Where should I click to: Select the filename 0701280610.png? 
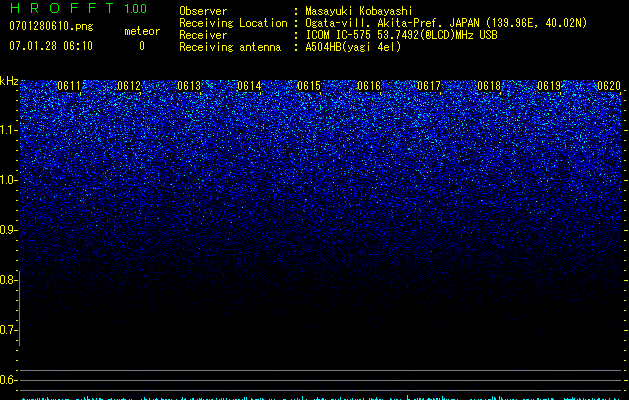[x=51, y=27]
